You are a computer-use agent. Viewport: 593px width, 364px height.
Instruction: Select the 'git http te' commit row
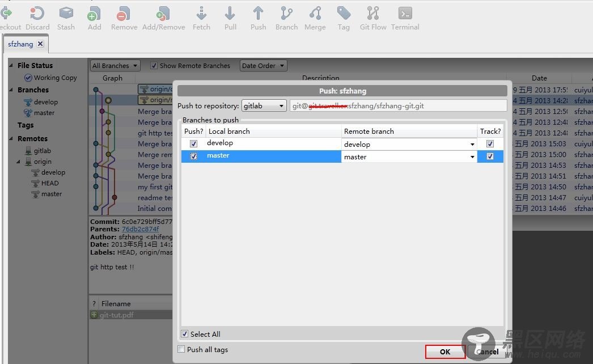point(155,133)
